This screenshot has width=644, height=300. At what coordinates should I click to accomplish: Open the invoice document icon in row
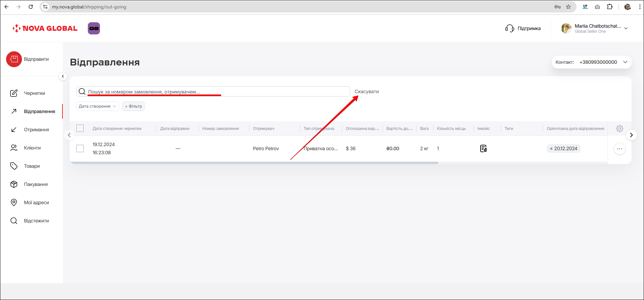tap(483, 148)
